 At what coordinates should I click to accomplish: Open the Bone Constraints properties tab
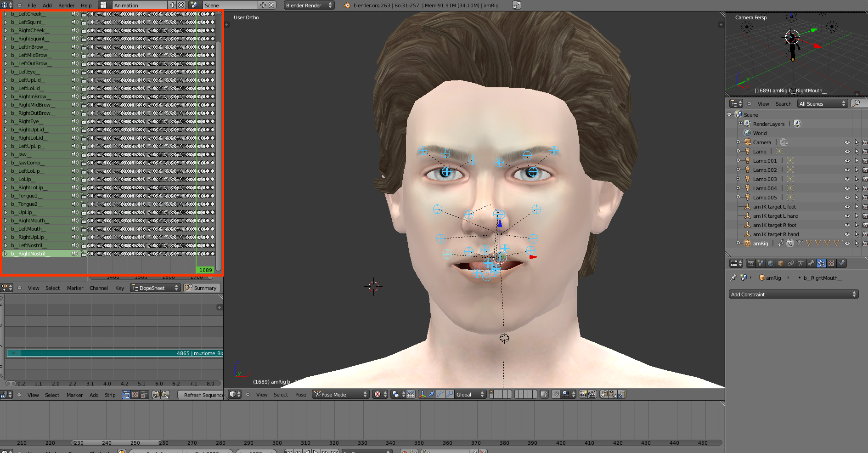pyautogui.click(x=821, y=263)
